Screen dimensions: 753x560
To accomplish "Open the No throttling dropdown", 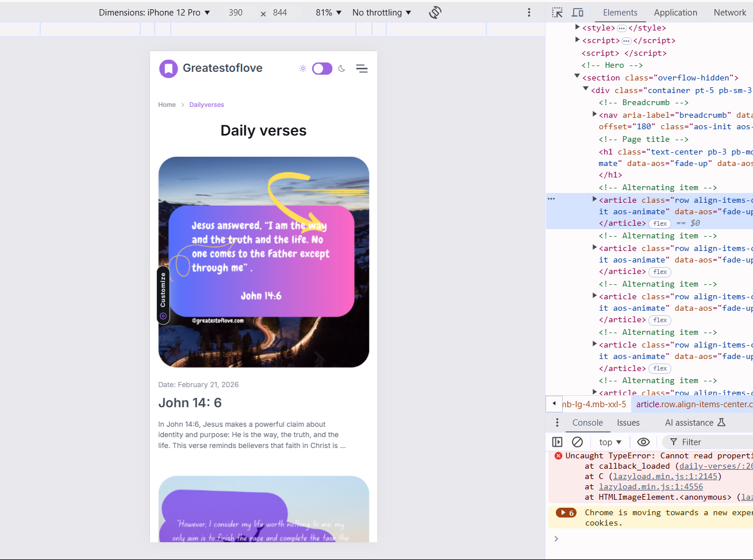I will tap(382, 13).
